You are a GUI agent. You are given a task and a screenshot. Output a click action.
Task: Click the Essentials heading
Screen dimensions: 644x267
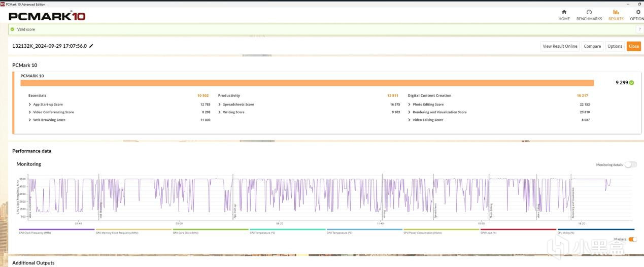point(37,95)
